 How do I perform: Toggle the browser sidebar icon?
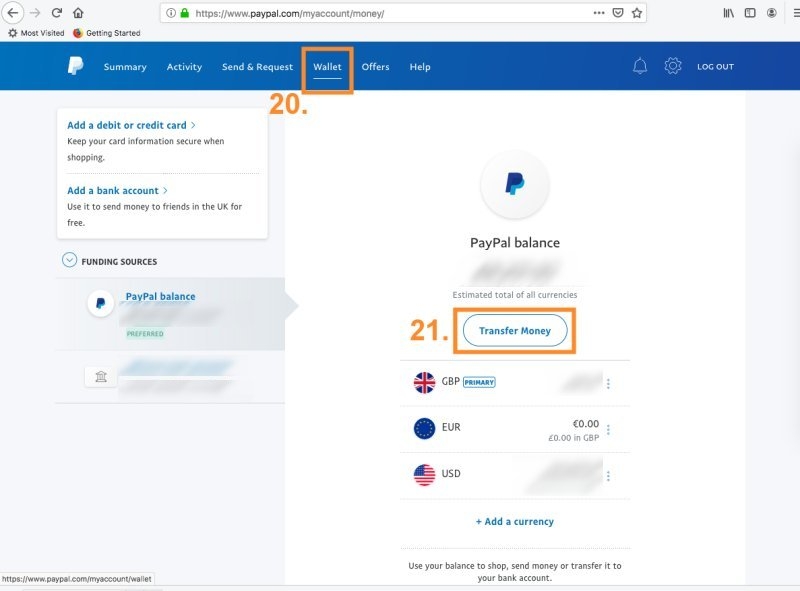(750, 13)
